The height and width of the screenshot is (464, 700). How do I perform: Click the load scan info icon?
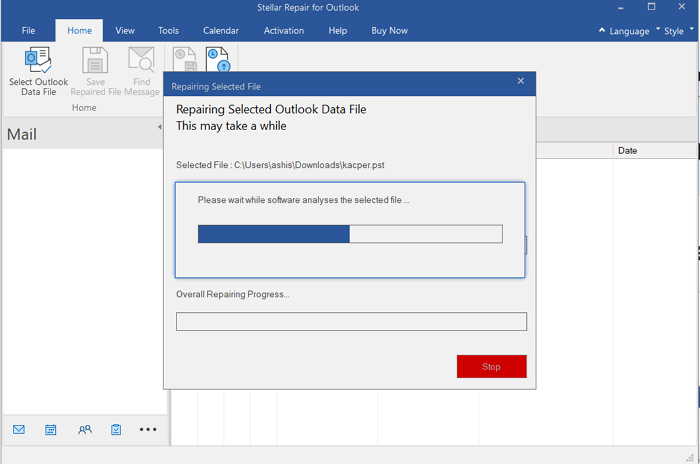tap(218, 59)
